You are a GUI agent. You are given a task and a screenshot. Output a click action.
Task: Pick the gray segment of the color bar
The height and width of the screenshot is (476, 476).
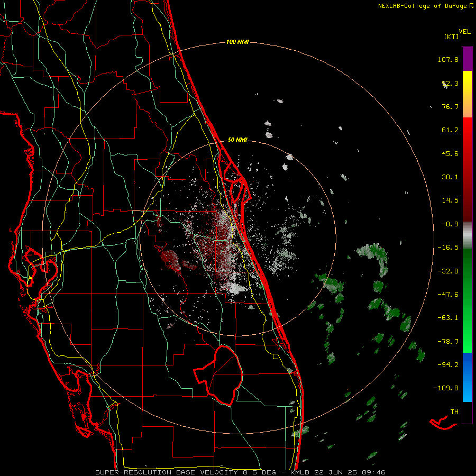[x=467, y=235]
